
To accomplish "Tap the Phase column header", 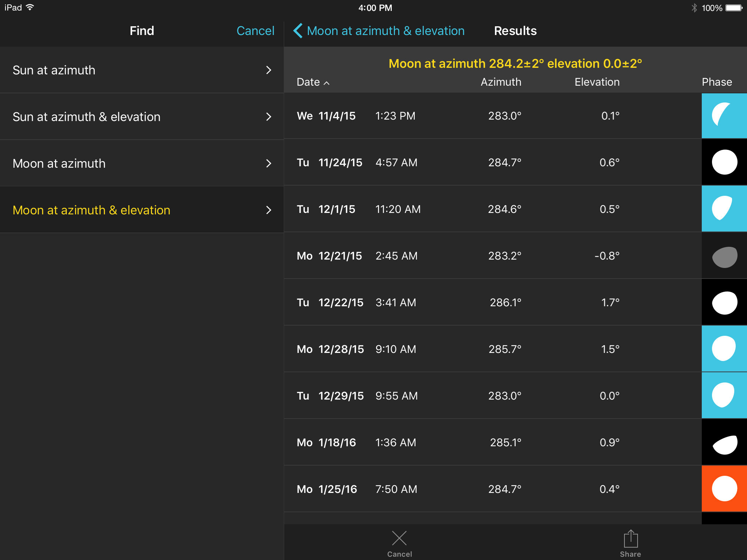I will tap(717, 82).
